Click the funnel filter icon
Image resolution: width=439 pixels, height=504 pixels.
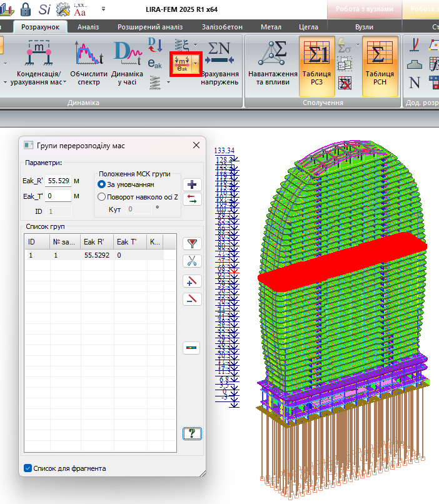[192, 243]
